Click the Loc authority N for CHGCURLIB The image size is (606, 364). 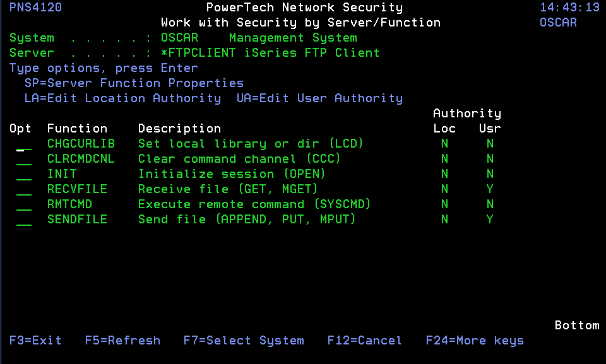(444, 144)
